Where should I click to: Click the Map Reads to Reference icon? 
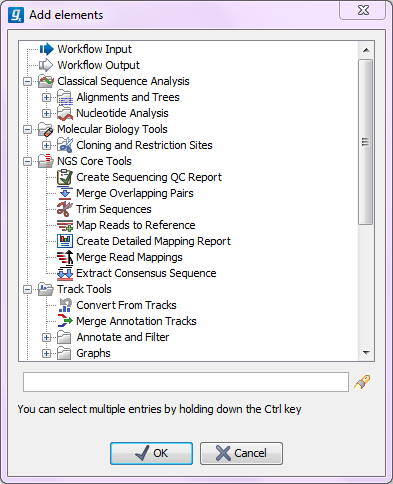click(x=65, y=225)
